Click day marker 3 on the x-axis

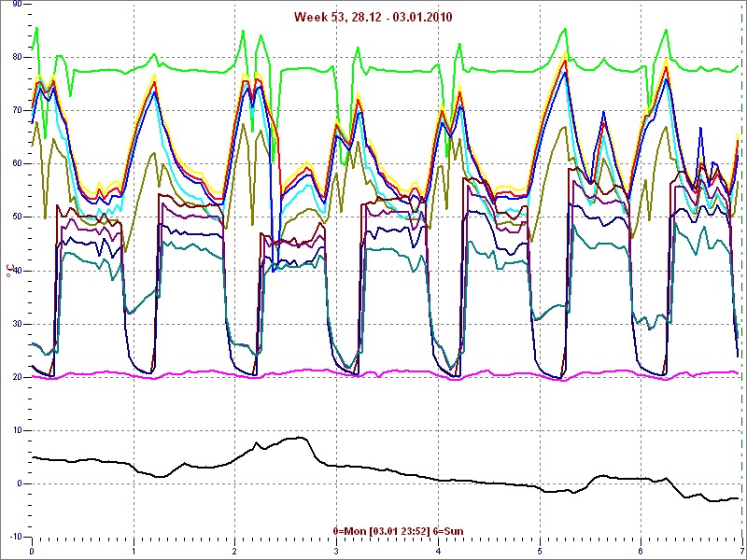(336, 551)
